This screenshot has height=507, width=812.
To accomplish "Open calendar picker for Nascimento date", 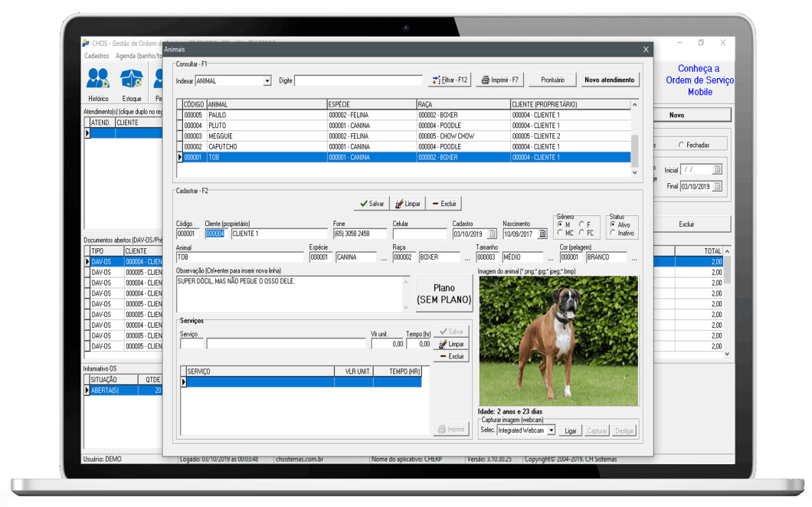I will click(542, 234).
